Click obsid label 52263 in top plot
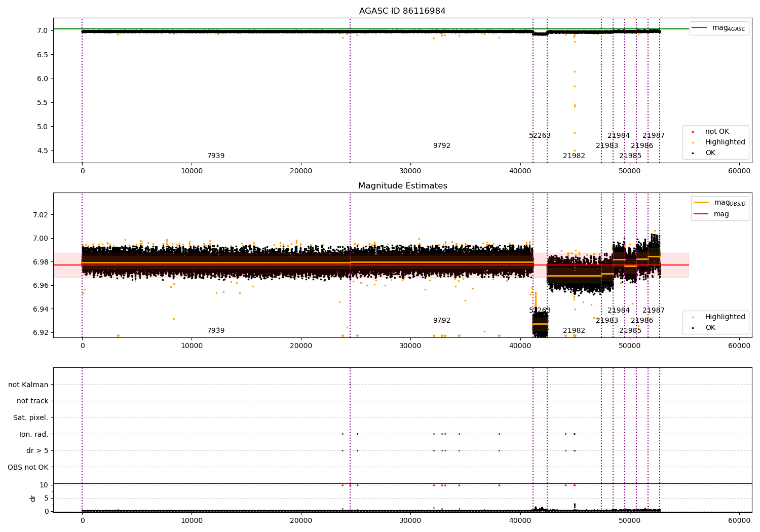The height and width of the screenshot is (532, 760). (x=540, y=136)
